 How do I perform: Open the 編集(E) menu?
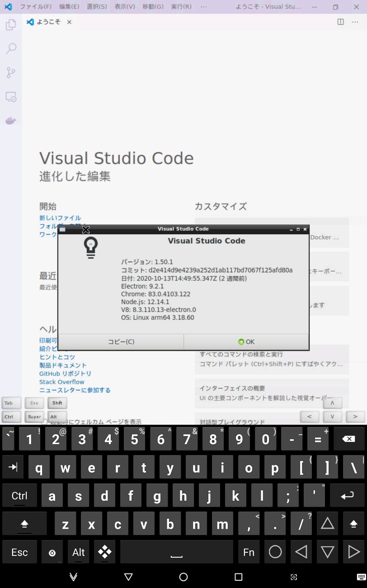69,7
